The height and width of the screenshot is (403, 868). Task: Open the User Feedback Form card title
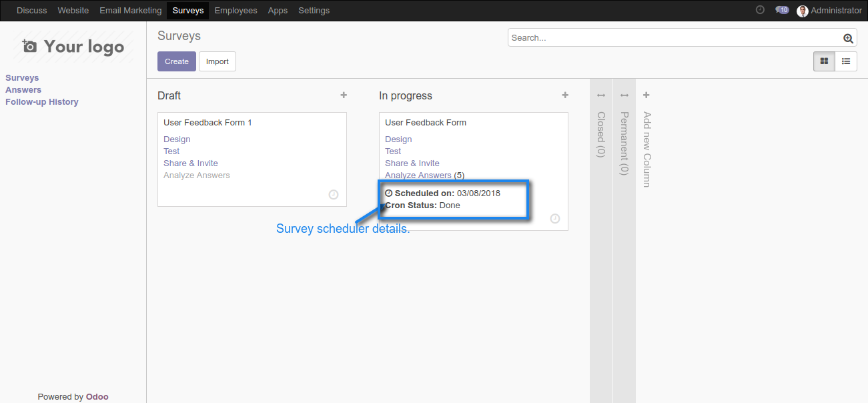coord(426,123)
